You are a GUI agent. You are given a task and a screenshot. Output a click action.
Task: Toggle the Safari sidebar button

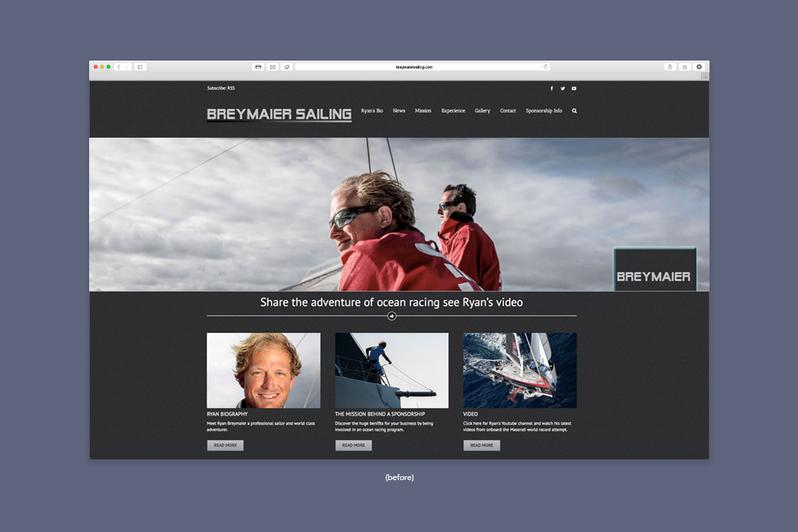[140, 67]
